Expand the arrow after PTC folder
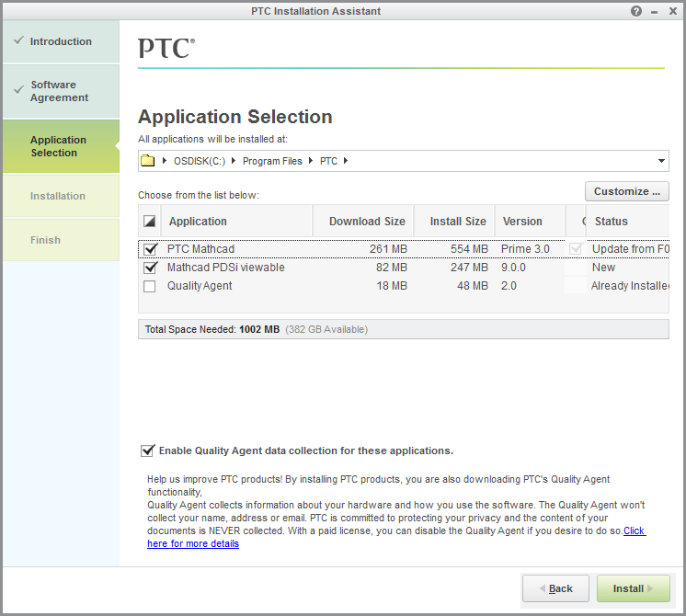Image resolution: width=686 pixels, height=616 pixels. click(346, 161)
